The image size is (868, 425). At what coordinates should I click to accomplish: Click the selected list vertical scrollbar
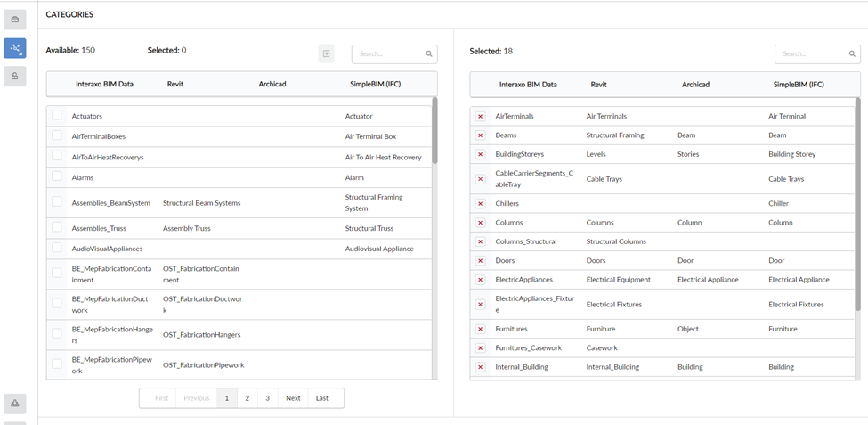(857, 204)
